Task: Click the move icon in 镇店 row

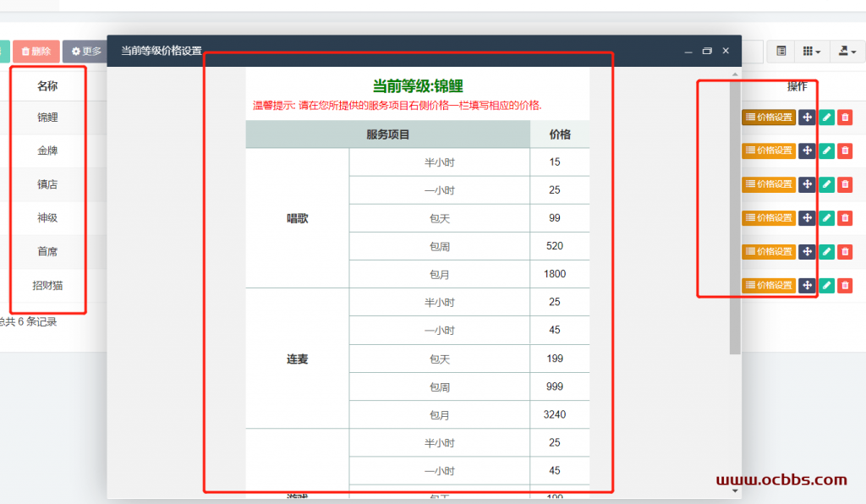Action: point(807,184)
